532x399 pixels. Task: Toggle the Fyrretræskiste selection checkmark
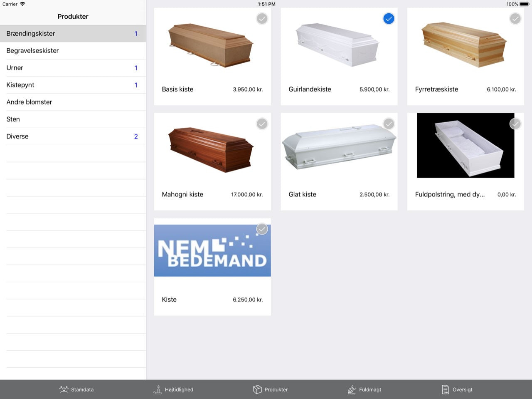515,19
